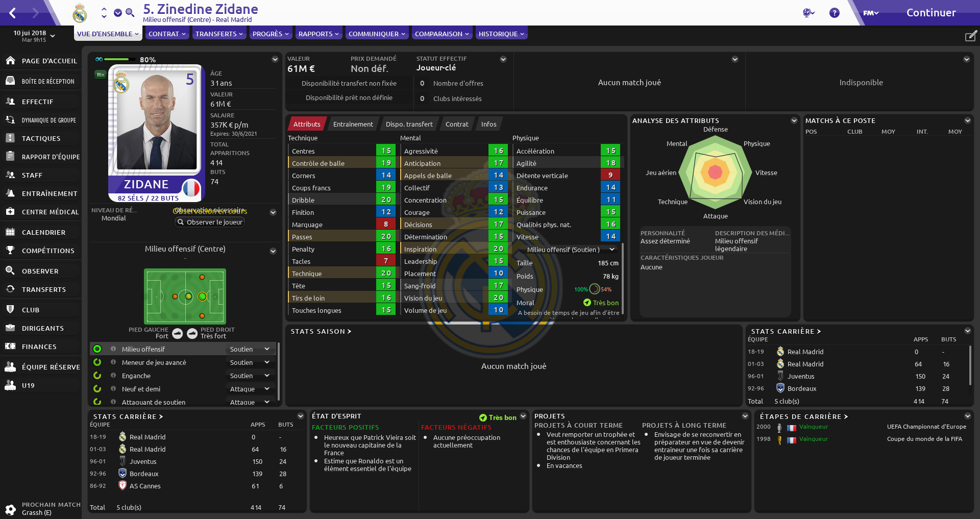Open the Contrat menu
Screen dimensions: 980x519
pyautogui.click(x=167, y=34)
